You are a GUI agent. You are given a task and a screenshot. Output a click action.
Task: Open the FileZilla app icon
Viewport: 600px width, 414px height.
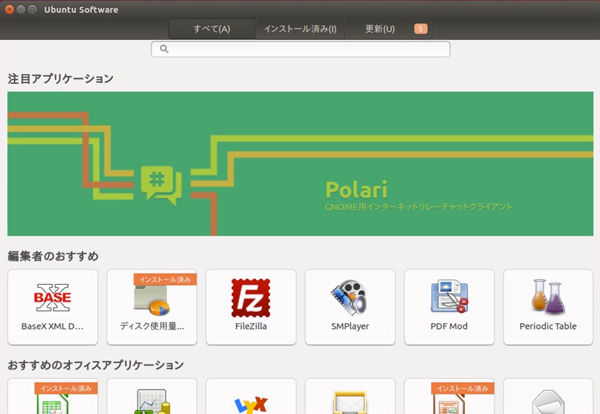pos(251,298)
